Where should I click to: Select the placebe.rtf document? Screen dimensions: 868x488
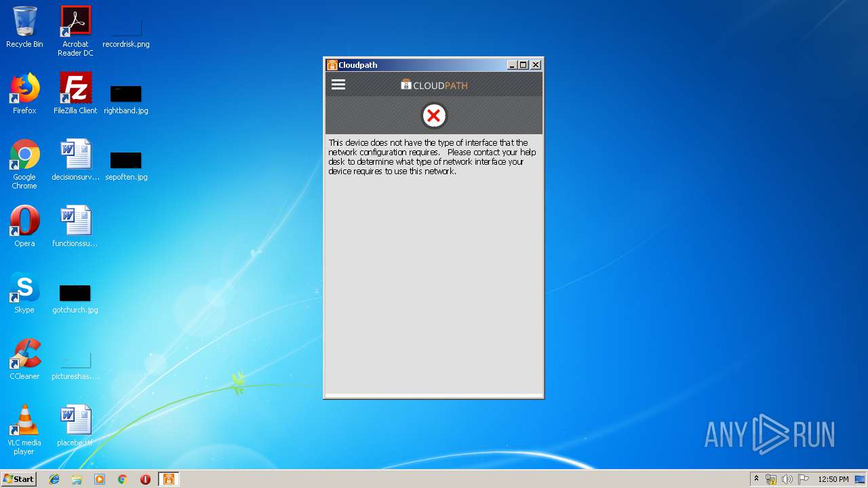click(75, 426)
